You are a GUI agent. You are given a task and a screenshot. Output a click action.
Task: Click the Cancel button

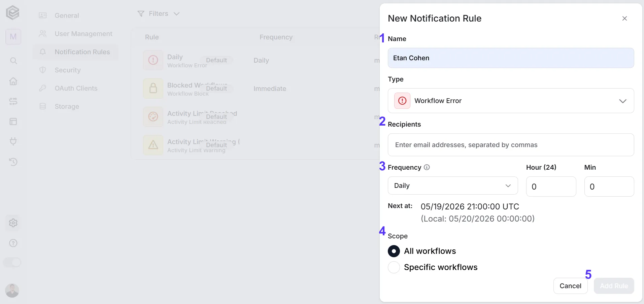pyautogui.click(x=570, y=286)
